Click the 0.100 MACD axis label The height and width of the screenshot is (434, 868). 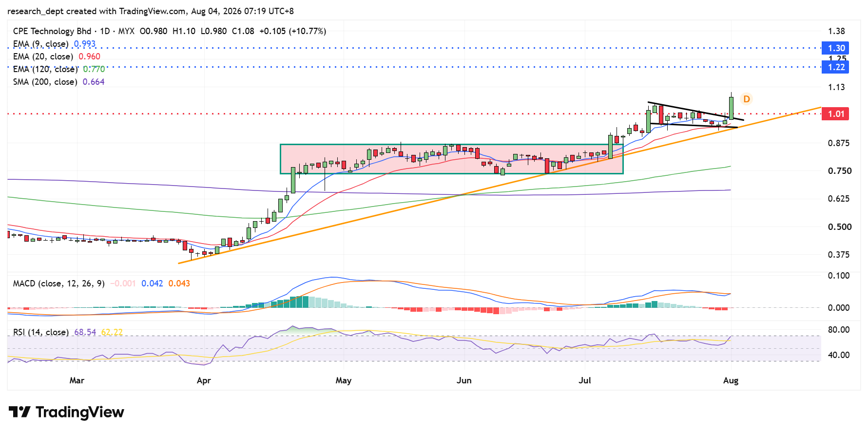click(x=839, y=276)
